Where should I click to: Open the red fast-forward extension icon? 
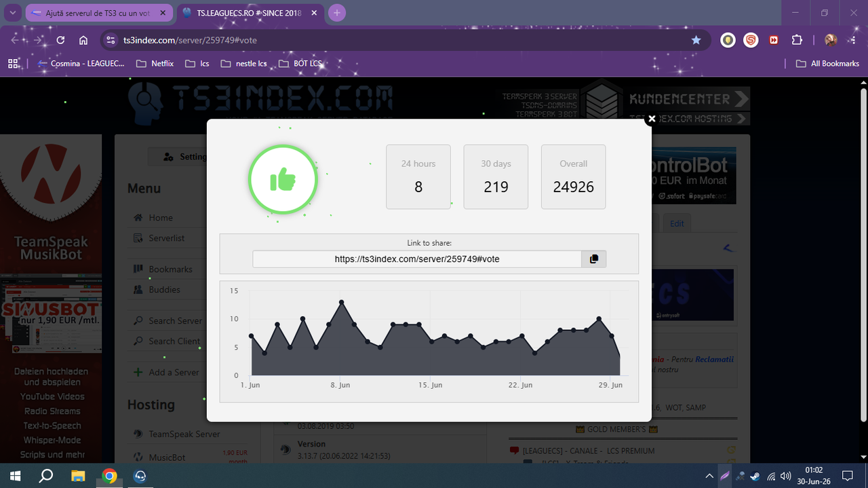[x=774, y=40]
